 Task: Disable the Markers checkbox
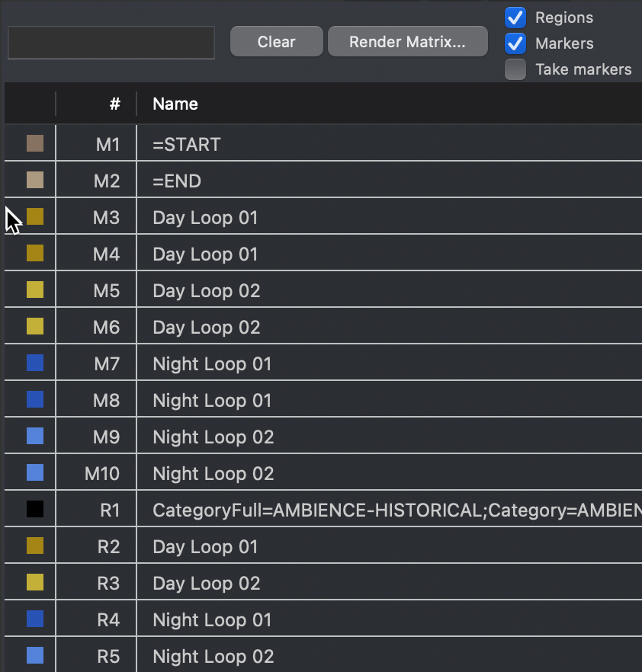(515, 43)
